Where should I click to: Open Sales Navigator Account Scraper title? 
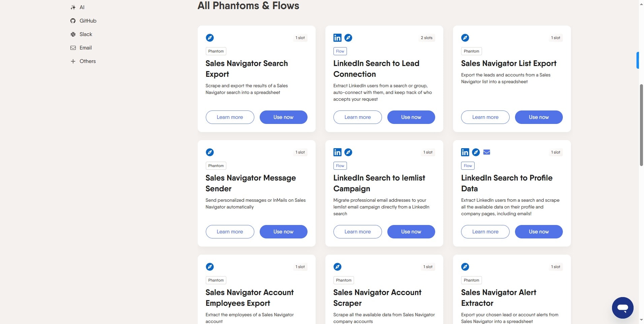tap(377, 298)
